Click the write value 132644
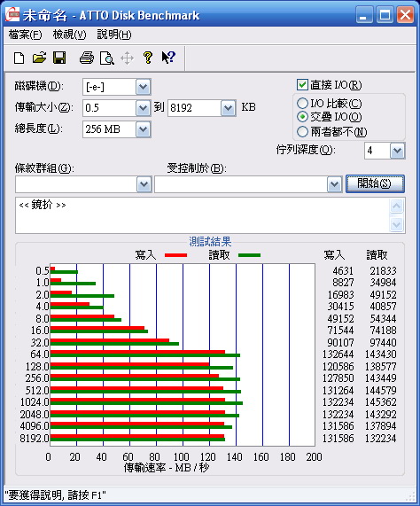Image resolution: width=420 pixels, height=506 pixels. pos(338,354)
